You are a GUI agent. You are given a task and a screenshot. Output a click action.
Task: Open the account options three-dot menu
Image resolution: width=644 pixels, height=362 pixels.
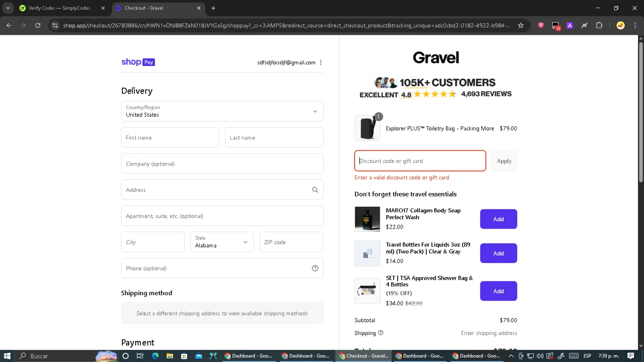pos(321,63)
